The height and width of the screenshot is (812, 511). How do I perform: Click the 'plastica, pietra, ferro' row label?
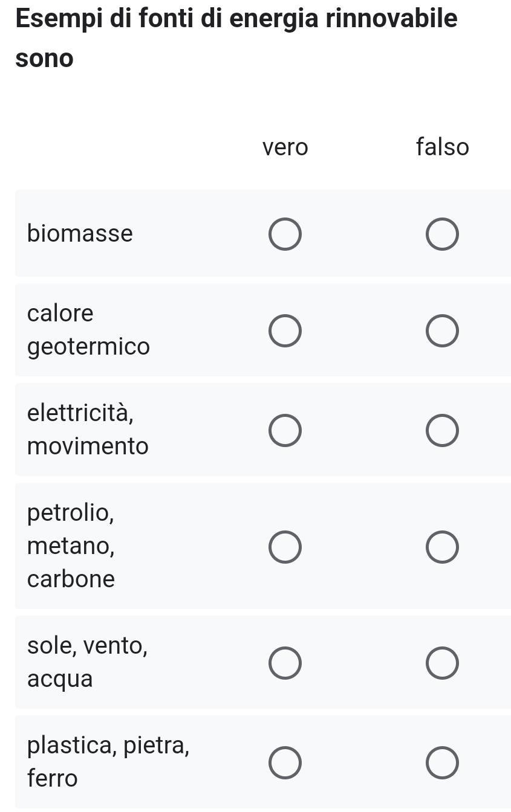pos(109,762)
